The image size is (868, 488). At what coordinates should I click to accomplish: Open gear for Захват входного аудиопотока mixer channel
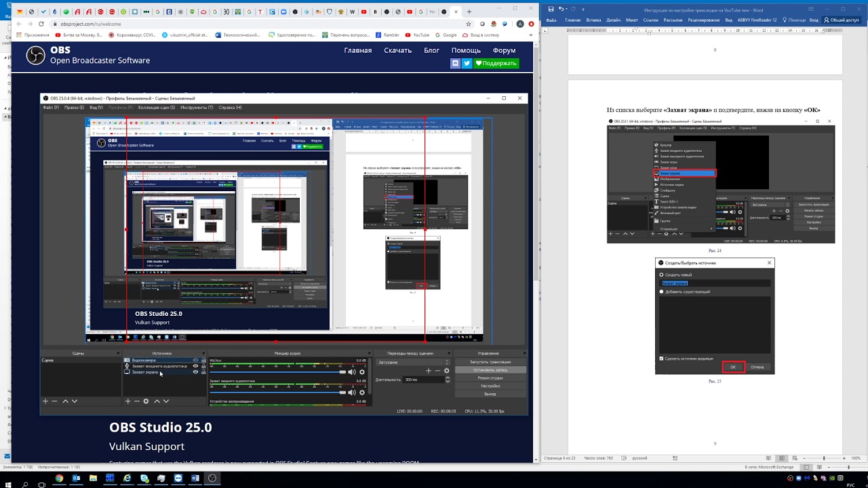(362, 392)
